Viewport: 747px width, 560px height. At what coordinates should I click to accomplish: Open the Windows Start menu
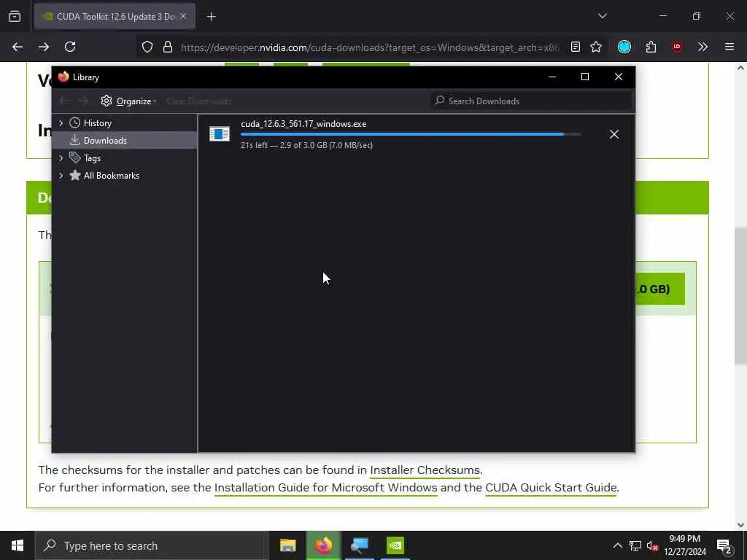click(x=18, y=545)
